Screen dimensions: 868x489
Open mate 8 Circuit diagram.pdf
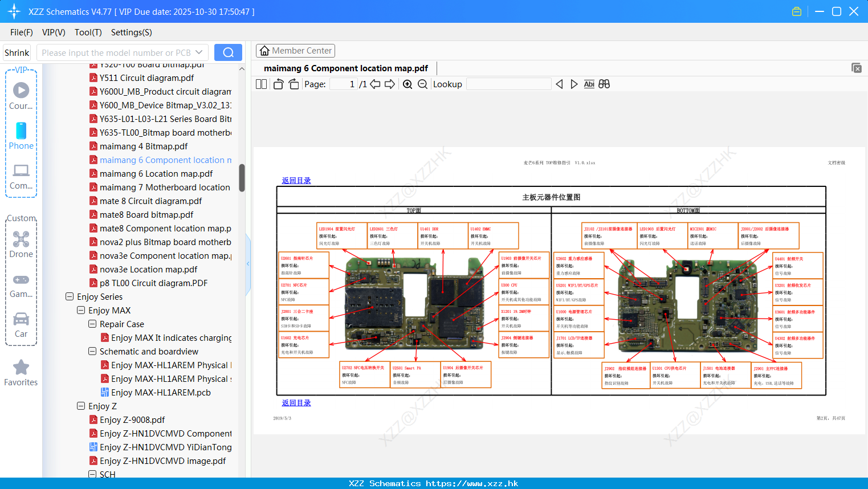pyautogui.click(x=145, y=201)
